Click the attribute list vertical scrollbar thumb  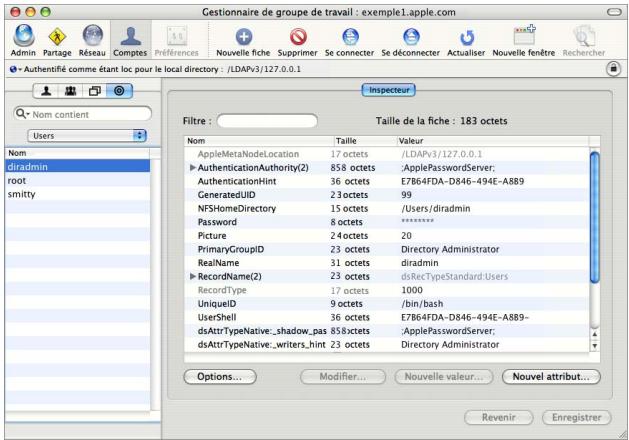(x=595, y=217)
